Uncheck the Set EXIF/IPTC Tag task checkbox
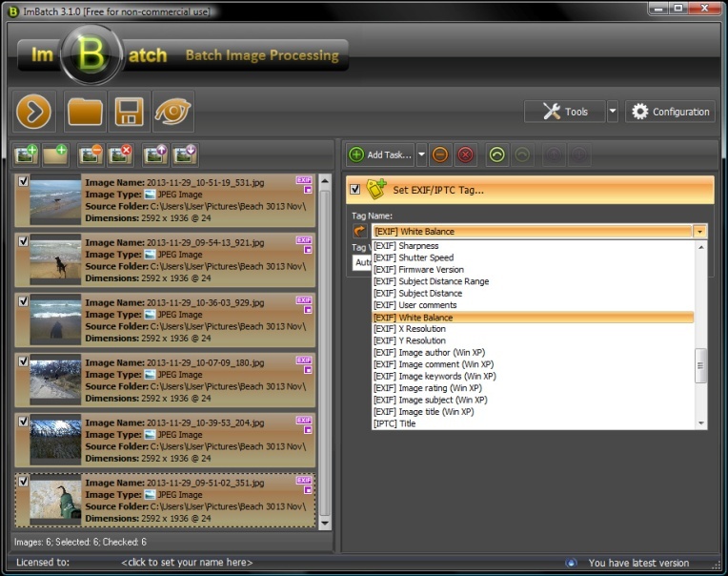Screen dimensions: 728x576 click(355, 189)
